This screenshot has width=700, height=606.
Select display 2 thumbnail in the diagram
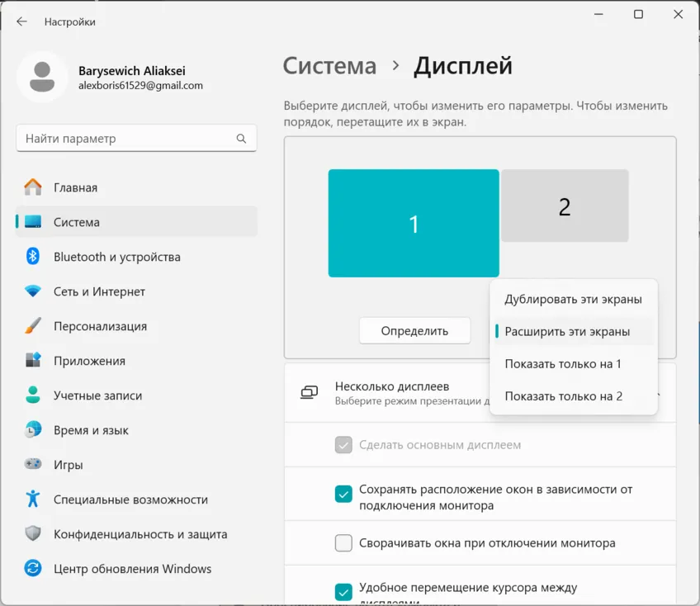(x=565, y=206)
